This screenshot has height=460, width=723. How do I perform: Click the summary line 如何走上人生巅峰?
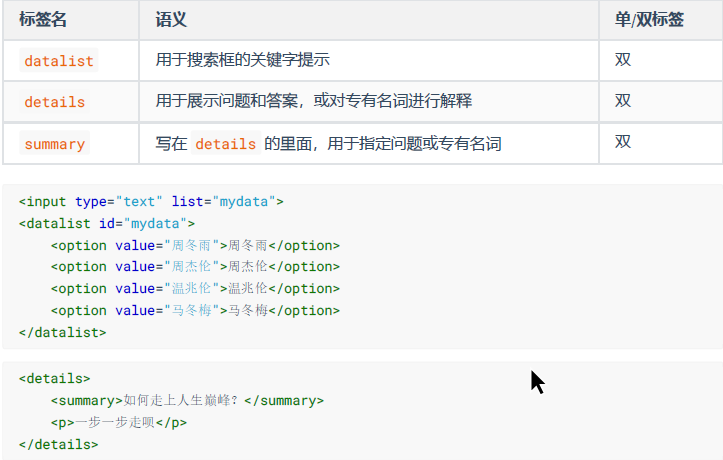(x=187, y=401)
